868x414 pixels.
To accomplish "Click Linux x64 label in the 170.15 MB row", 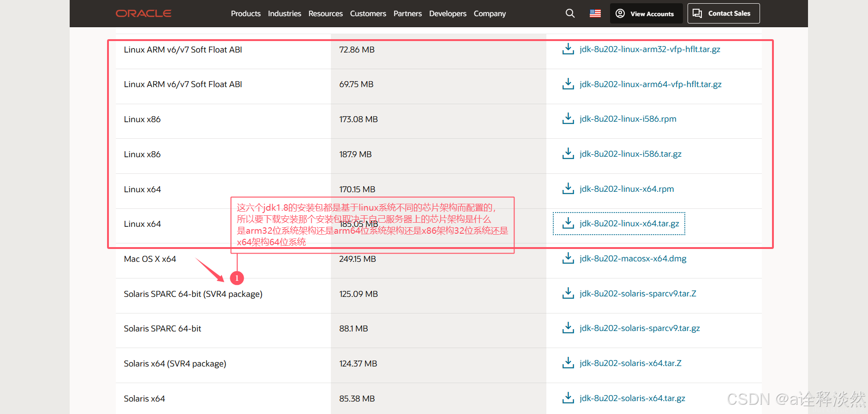I will click(142, 189).
